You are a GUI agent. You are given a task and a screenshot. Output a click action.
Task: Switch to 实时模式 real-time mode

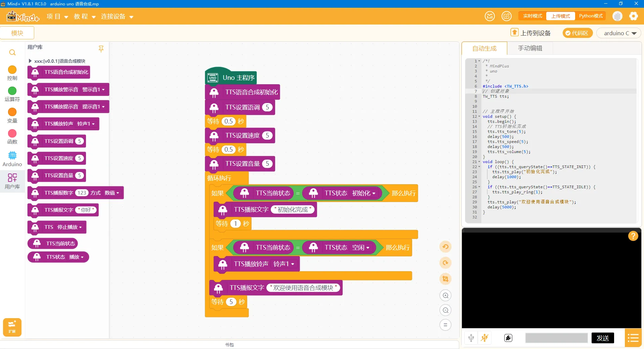(532, 16)
